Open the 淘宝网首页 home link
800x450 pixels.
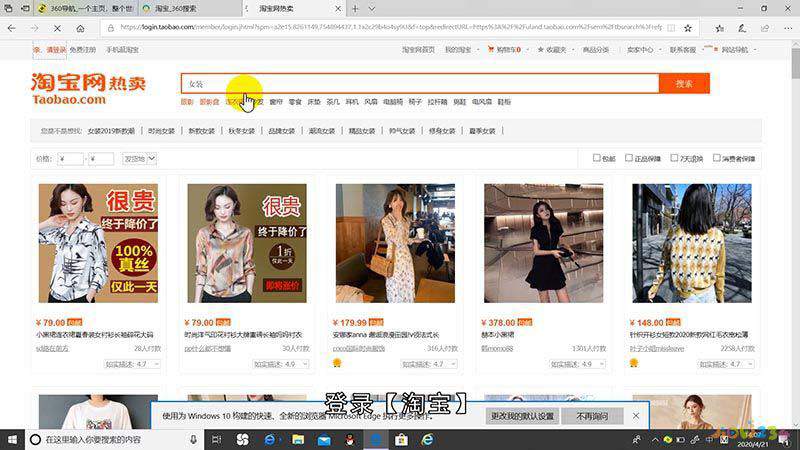[418, 49]
